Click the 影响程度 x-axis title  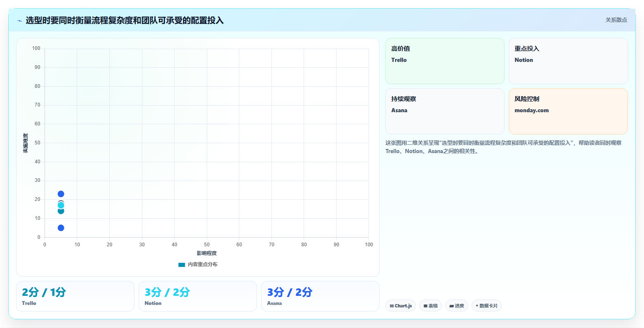207,253
